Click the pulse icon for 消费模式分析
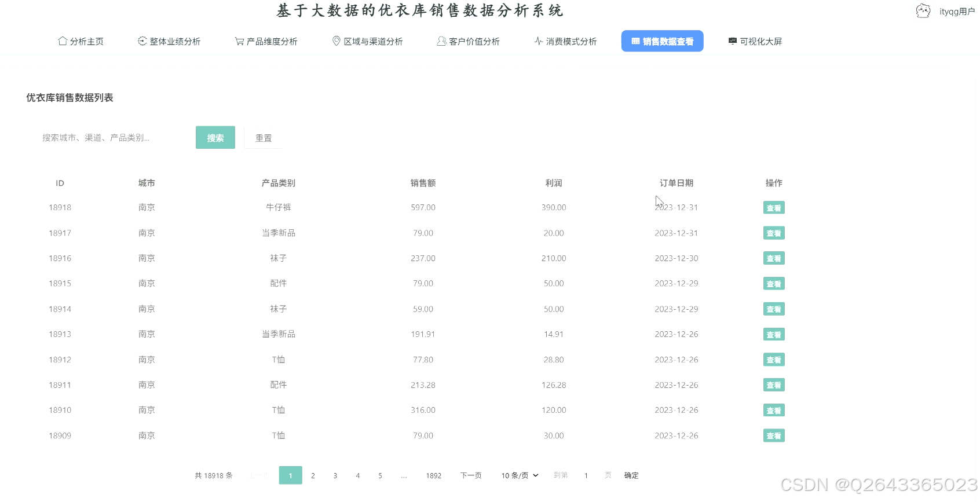The height and width of the screenshot is (502, 980). [539, 41]
